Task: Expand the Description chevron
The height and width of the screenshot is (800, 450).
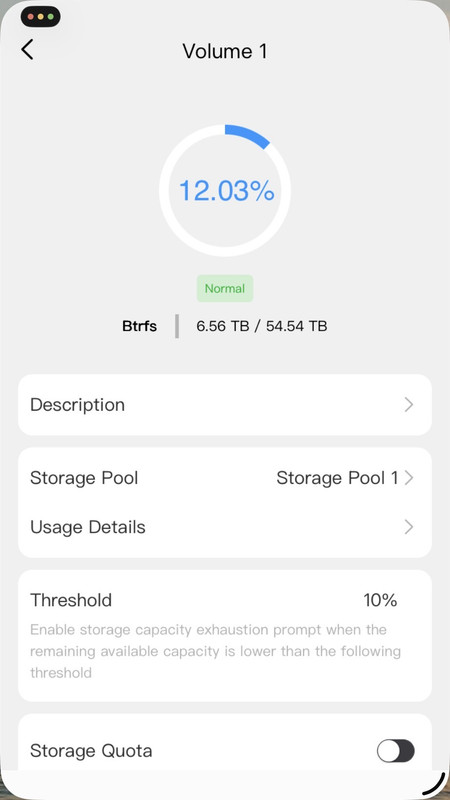Action: click(x=409, y=405)
